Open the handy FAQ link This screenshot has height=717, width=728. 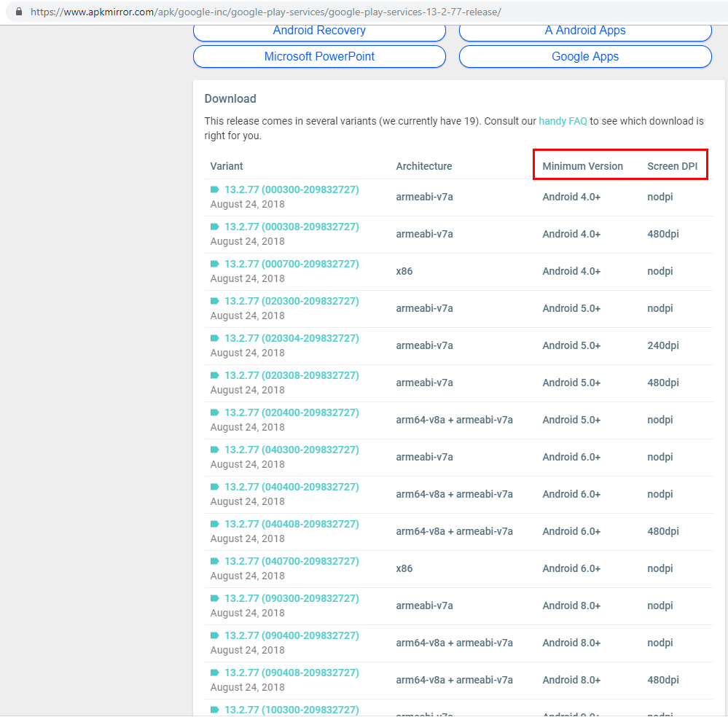(x=563, y=121)
